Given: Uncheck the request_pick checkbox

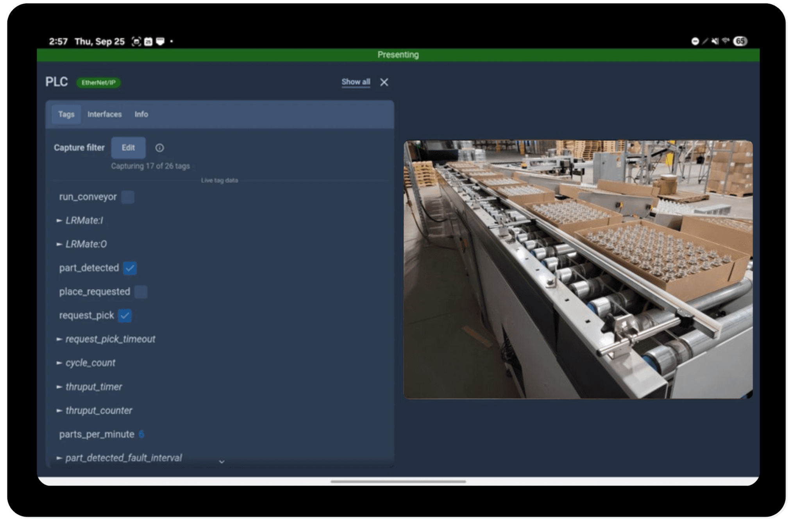Looking at the screenshot, I should tap(125, 316).
